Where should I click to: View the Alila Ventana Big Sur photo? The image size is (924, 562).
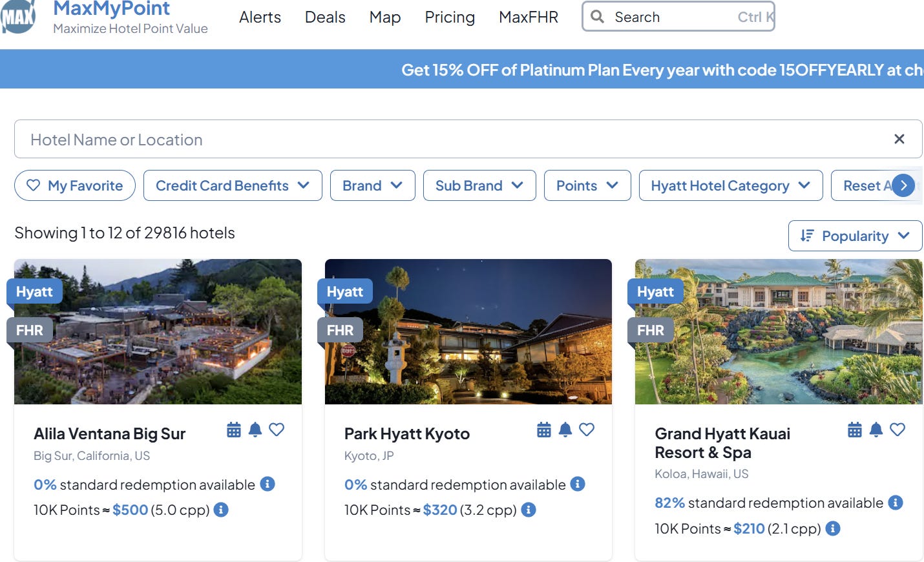click(x=158, y=332)
